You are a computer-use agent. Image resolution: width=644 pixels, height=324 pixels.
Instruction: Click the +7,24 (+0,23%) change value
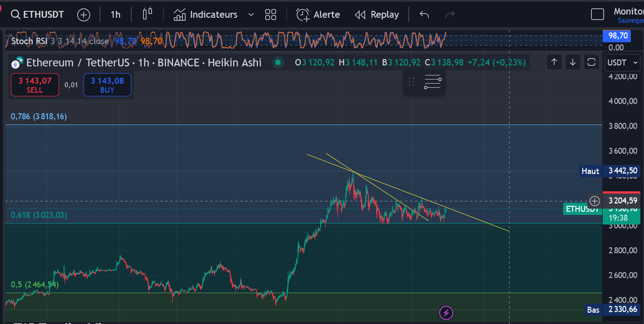[x=496, y=63]
